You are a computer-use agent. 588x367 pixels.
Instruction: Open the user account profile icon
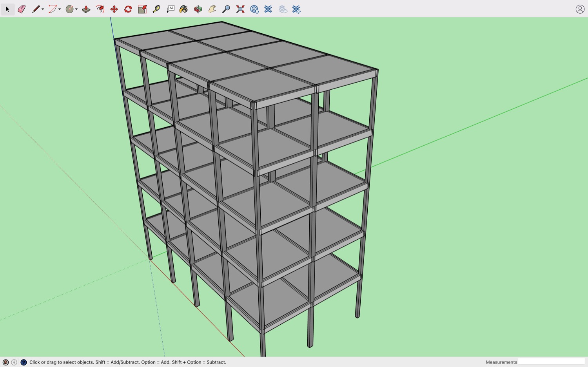coord(580,9)
